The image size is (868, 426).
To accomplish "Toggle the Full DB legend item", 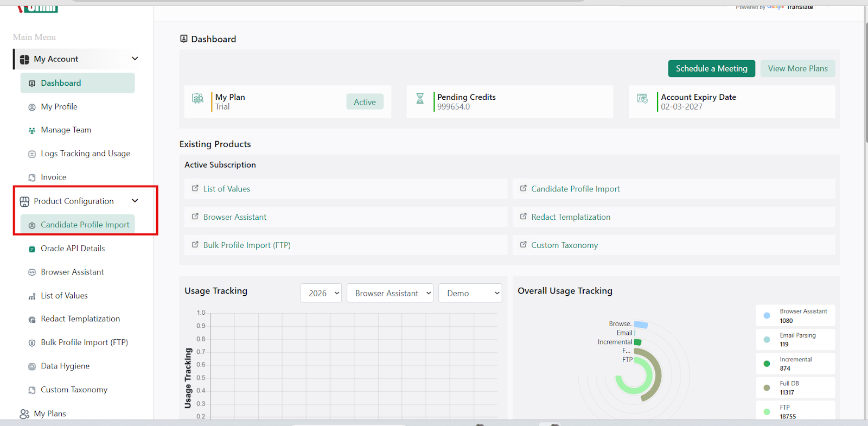I will pyautogui.click(x=795, y=387).
